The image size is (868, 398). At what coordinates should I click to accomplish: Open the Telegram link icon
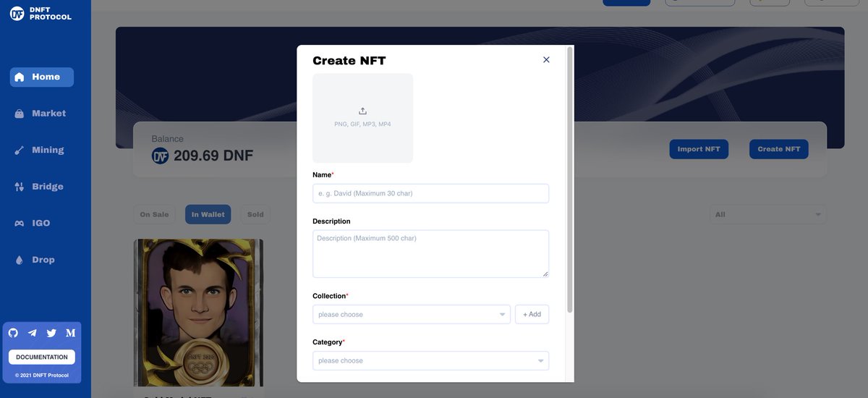pyautogui.click(x=33, y=333)
